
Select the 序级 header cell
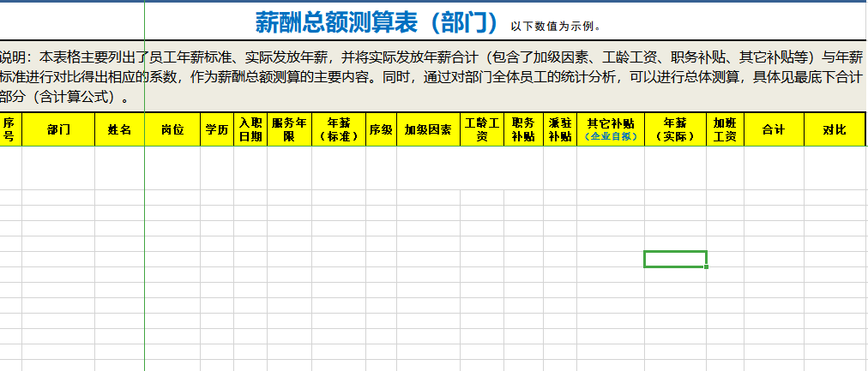click(x=381, y=129)
